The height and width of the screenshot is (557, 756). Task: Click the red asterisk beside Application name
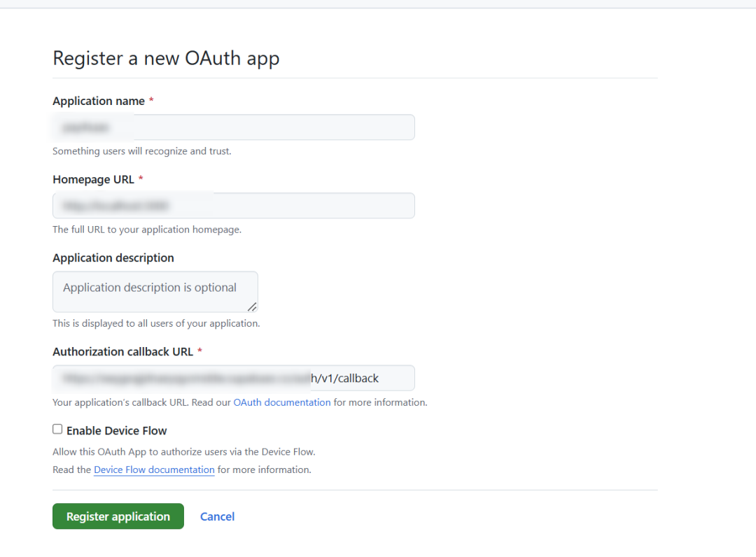(x=151, y=100)
